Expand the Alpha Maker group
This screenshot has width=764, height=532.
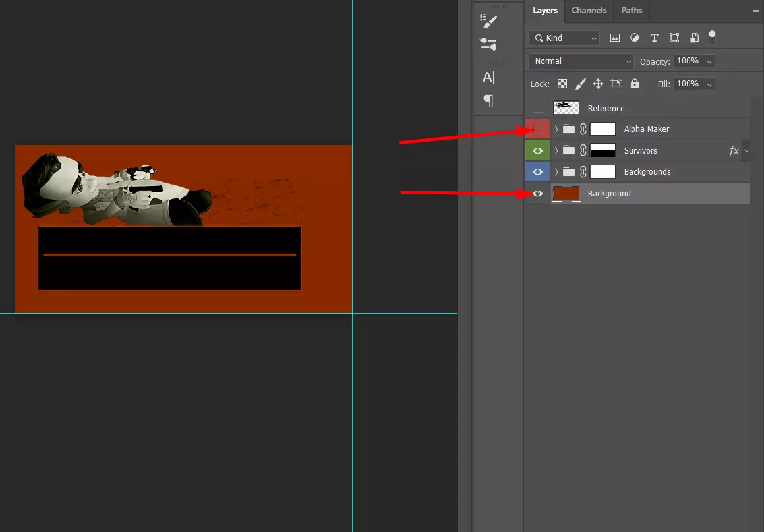(x=556, y=129)
